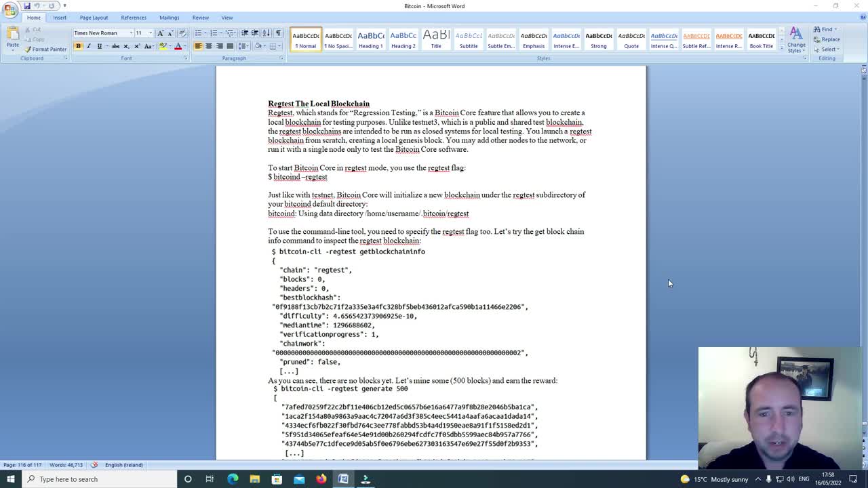Toggle Italic formatting
Viewport: 868px width, 488px height.
(x=88, y=46)
